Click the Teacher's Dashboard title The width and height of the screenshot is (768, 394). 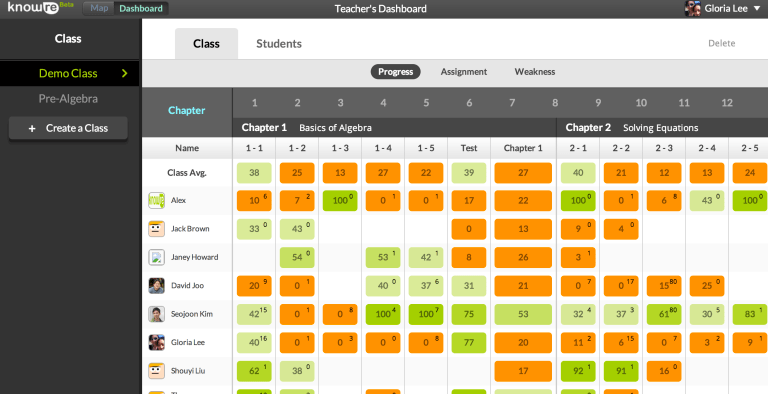[381, 9]
